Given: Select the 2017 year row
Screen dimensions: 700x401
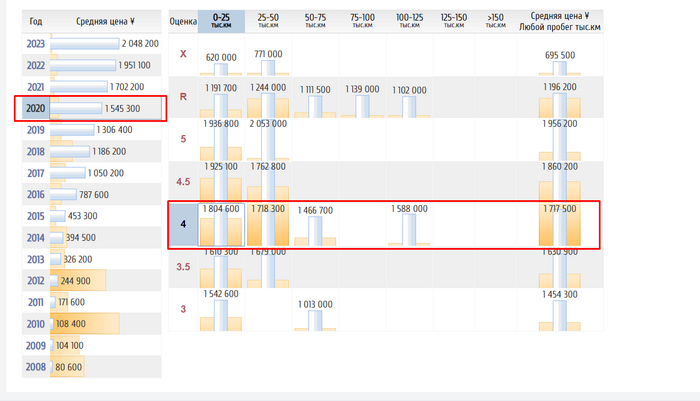Looking at the screenshot, I should tap(92, 173).
